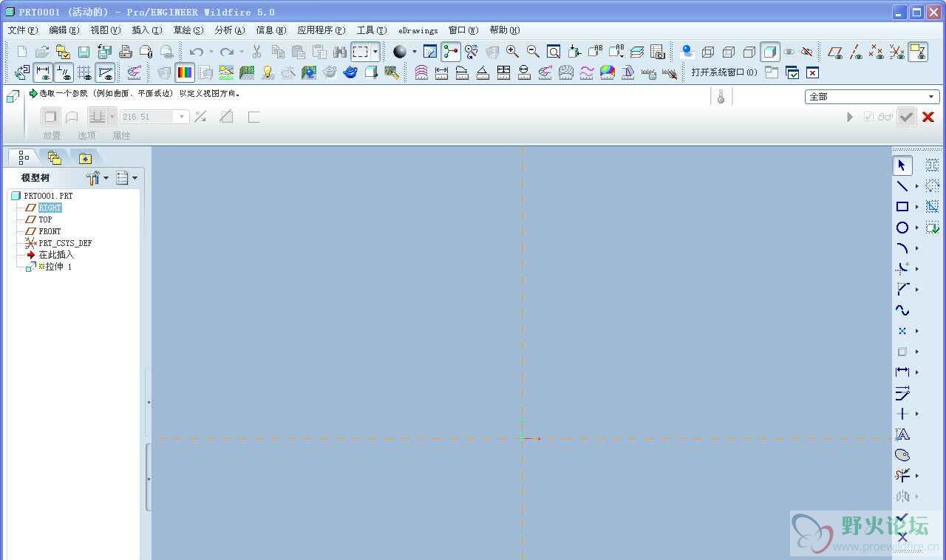
Task: Open the eDrawings menu
Action: [418, 30]
